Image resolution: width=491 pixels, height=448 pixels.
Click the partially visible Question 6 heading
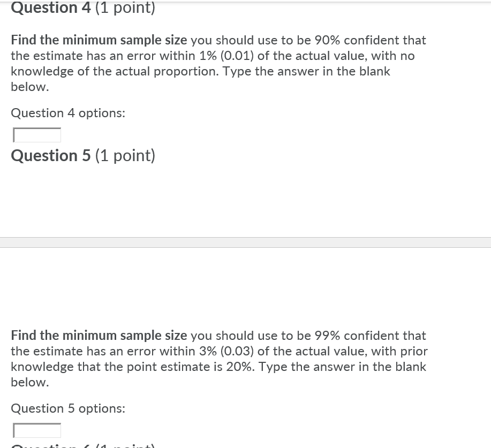50,444
